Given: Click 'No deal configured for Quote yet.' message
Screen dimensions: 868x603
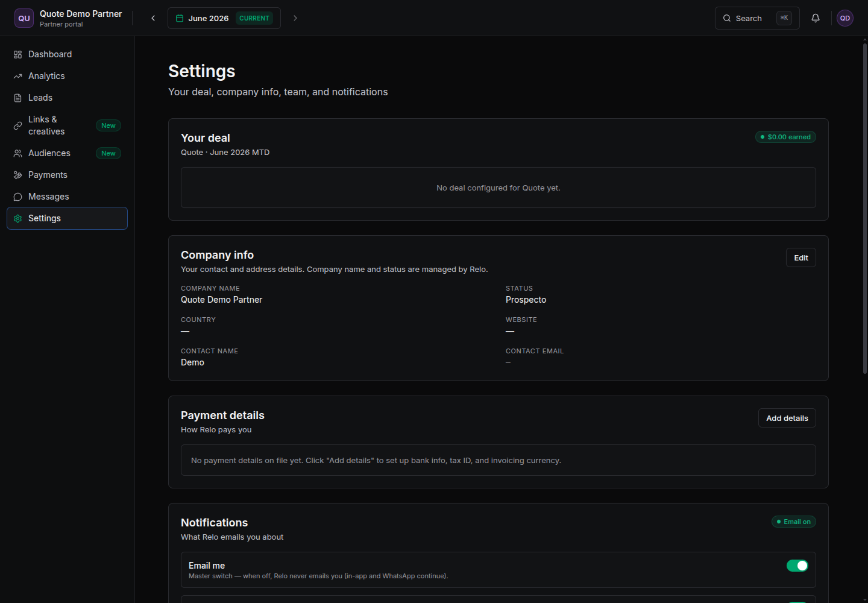Looking at the screenshot, I should (x=498, y=188).
